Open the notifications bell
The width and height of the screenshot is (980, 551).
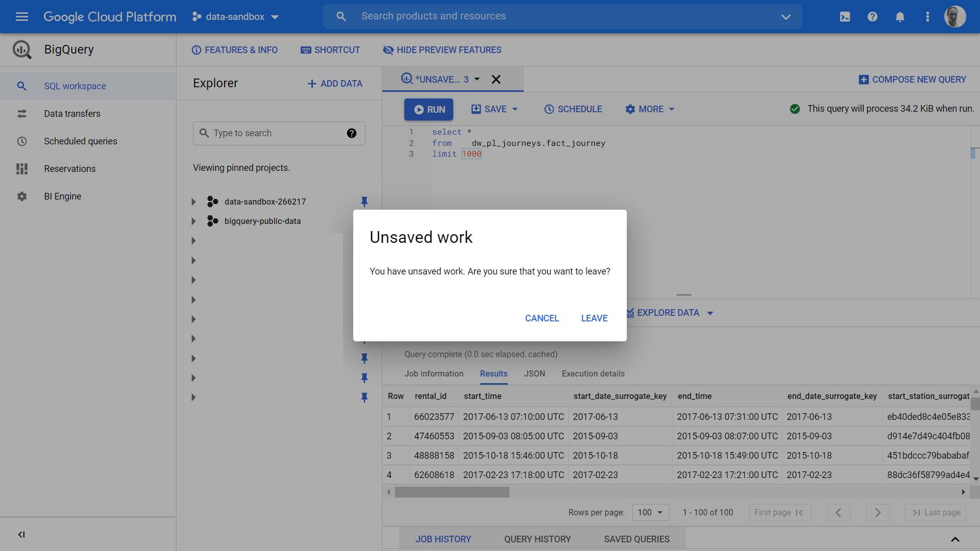click(900, 16)
